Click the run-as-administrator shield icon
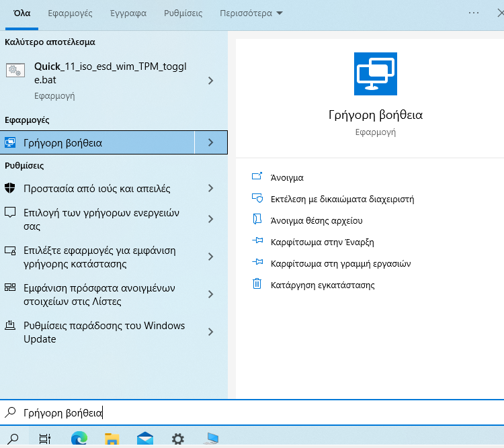The image size is (504, 448). 257,198
